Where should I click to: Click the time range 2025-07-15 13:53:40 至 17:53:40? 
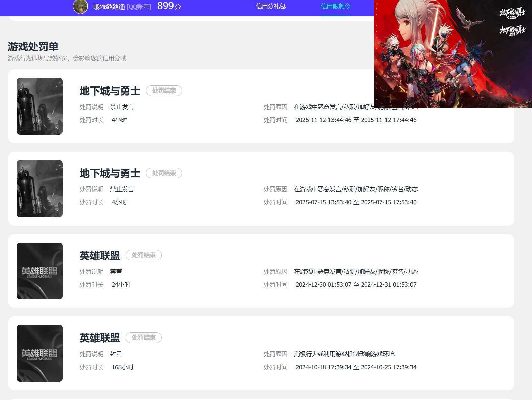[x=356, y=202]
